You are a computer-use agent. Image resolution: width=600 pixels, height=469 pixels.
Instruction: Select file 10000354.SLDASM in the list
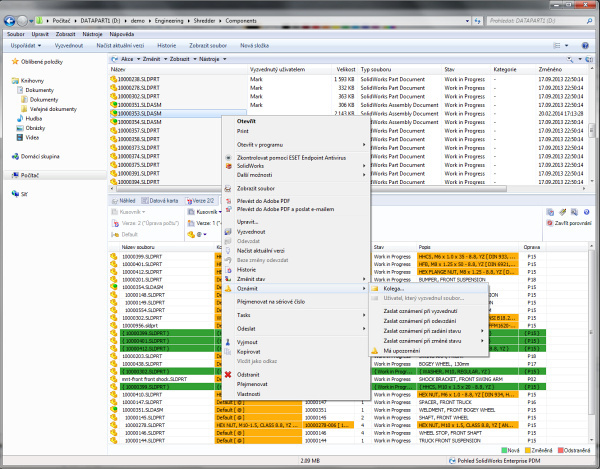(x=139, y=122)
